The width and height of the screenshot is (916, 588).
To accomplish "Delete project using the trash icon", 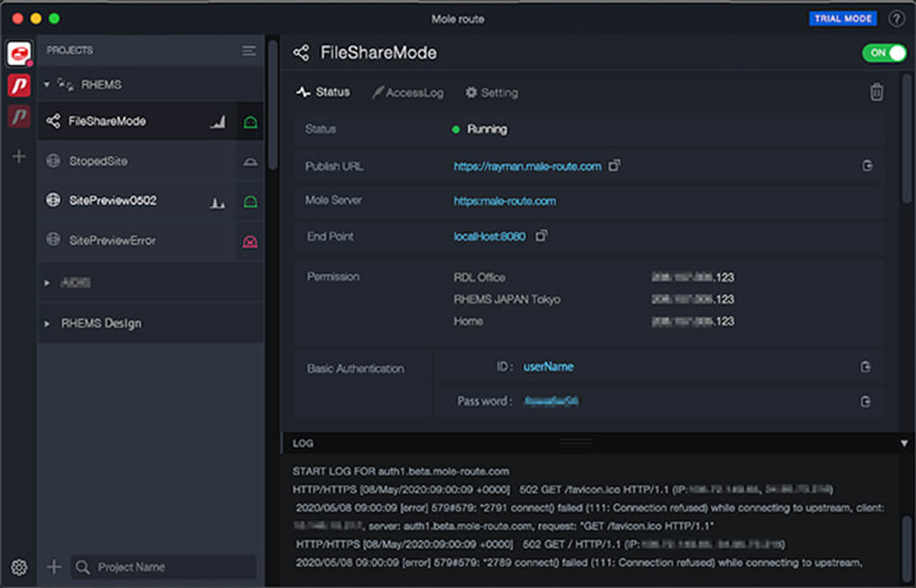I will coord(876,92).
